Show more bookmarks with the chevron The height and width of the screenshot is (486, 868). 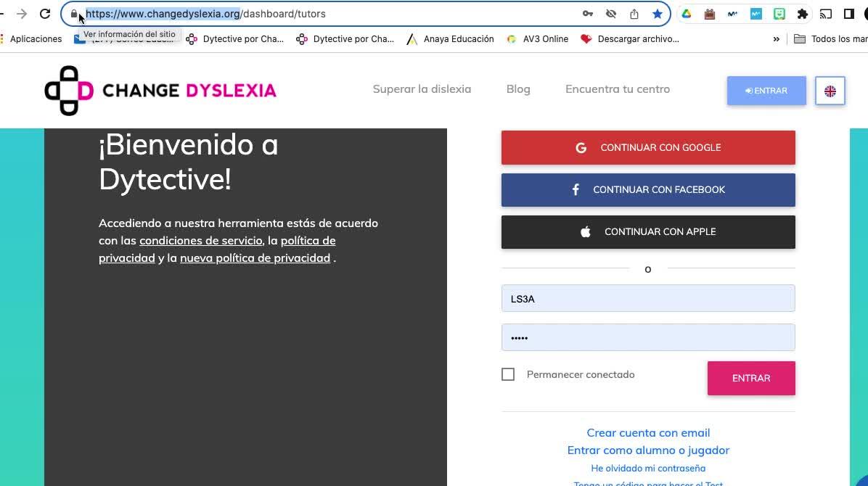(776, 38)
